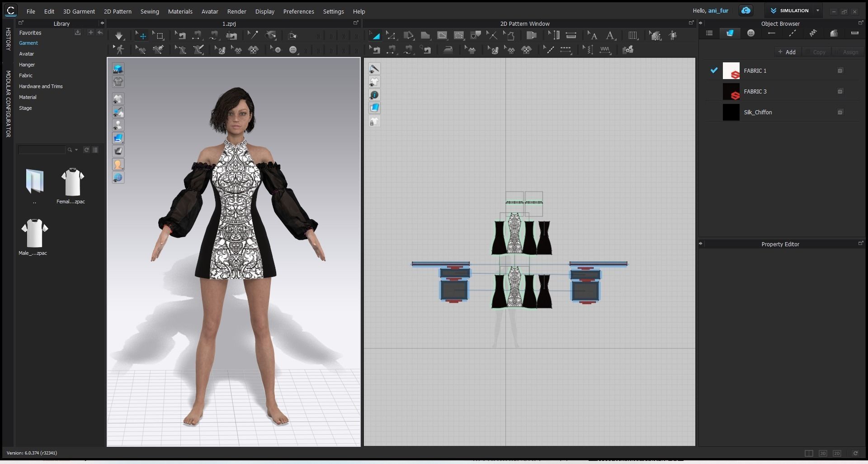Screen dimensions: 868x464
Task: Switch to the Fabric tab in Object Browser
Action: (x=730, y=33)
